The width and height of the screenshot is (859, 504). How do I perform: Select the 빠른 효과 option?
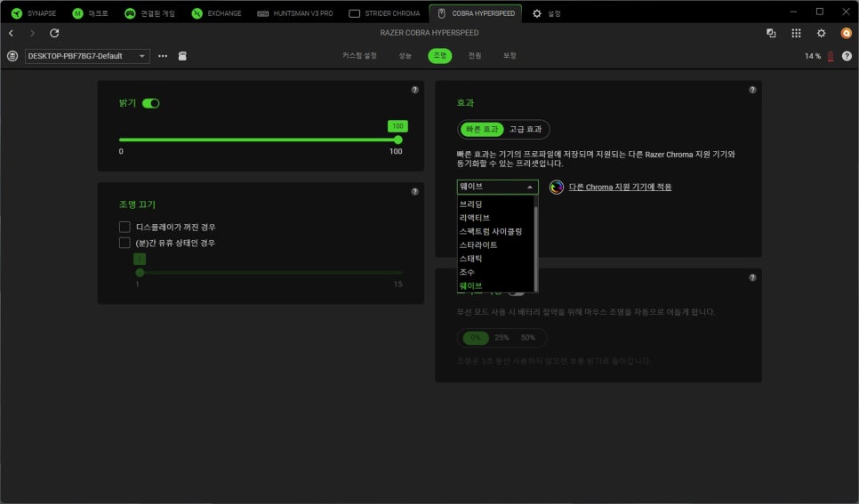[482, 129]
